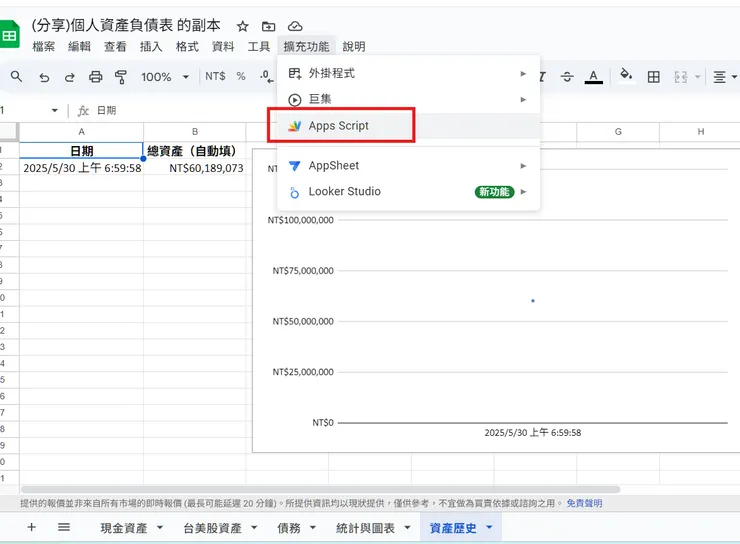Expand the zoom 100% dropdown

click(x=186, y=76)
